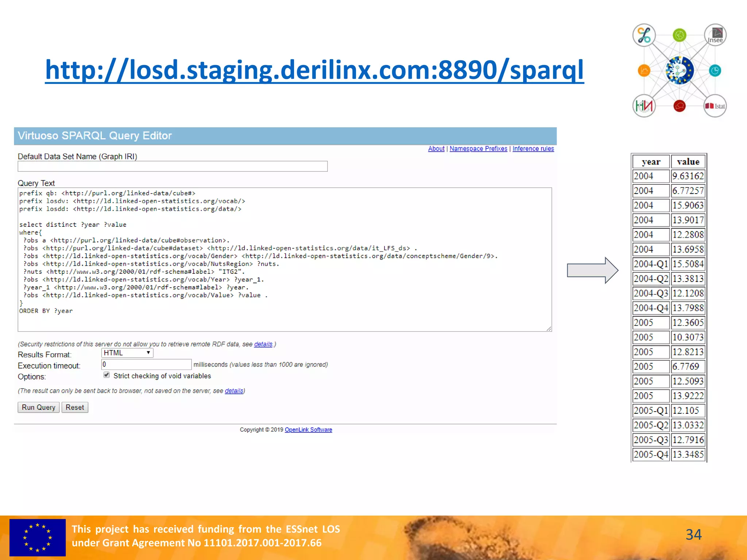Screen dimensions: 747x560
Task: Click the Reset button
Action: point(75,408)
